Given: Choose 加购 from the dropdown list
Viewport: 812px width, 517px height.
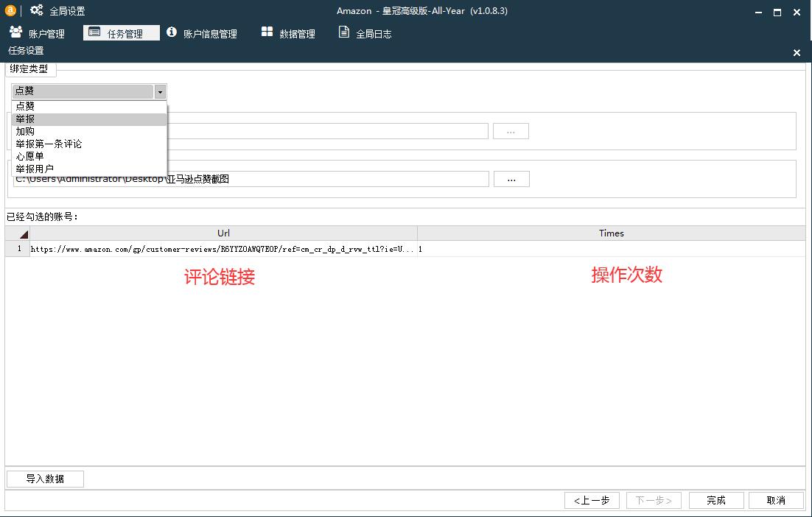Looking at the screenshot, I should [x=89, y=131].
